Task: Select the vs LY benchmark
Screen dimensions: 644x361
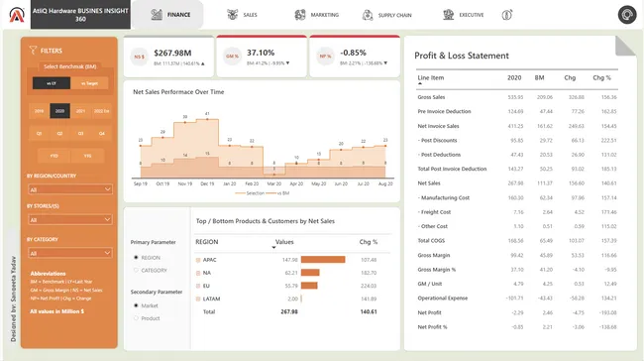Action: point(52,83)
